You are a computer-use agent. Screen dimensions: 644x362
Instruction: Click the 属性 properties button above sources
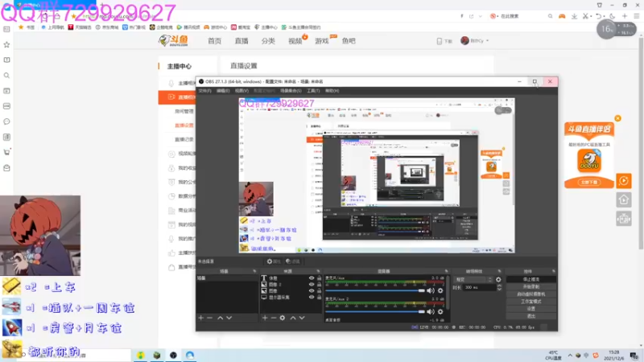[x=274, y=261]
